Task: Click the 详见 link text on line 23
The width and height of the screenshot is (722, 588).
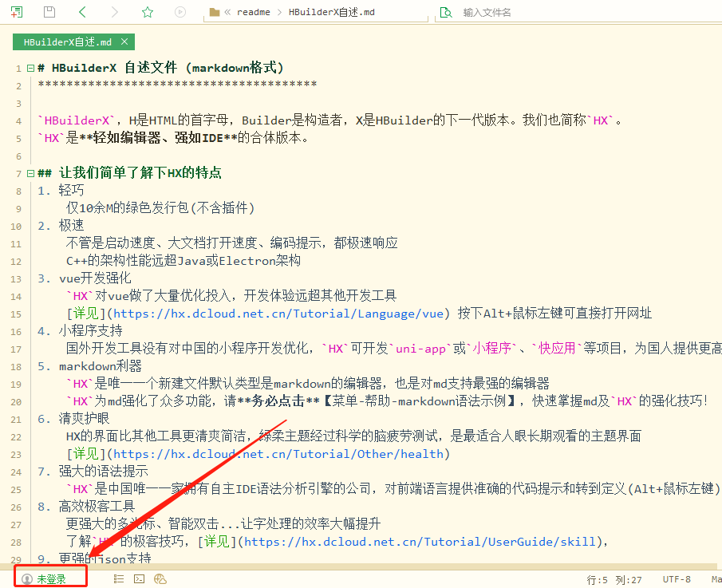Action: point(86,453)
